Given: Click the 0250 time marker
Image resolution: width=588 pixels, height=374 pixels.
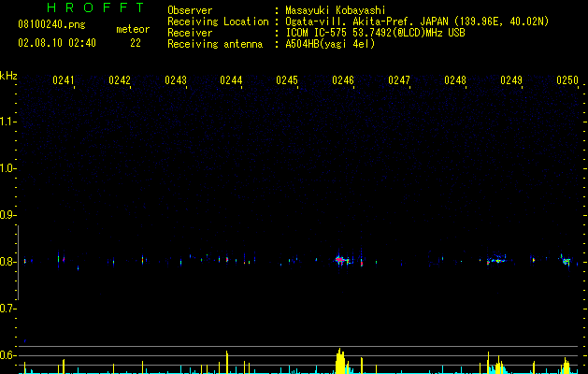Looking at the screenshot, I should pos(567,80).
